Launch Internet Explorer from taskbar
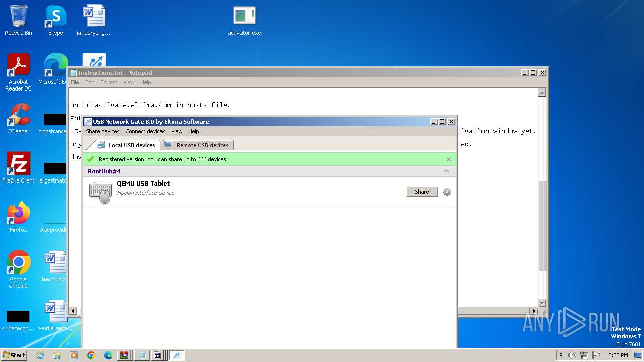 [40, 355]
